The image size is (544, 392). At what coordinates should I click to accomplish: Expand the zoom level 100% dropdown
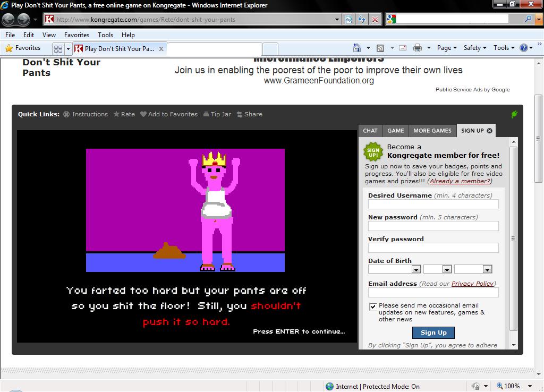click(530, 386)
